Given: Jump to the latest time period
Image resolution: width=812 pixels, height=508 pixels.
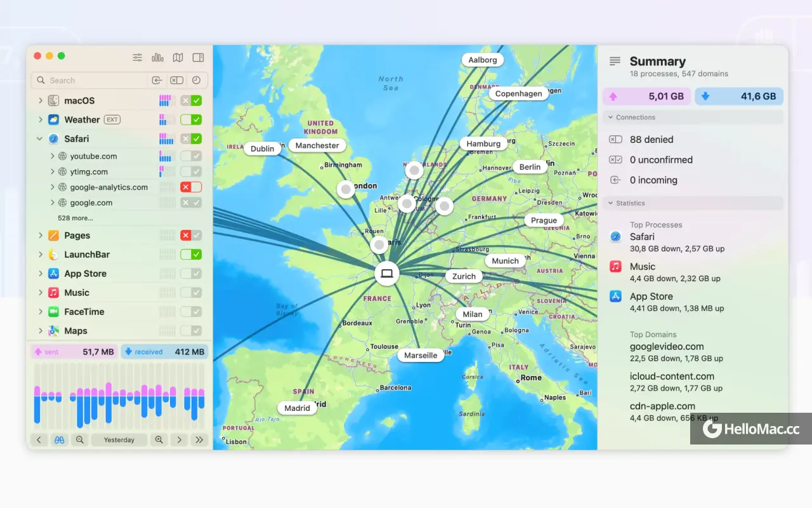Looking at the screenshot, I should point(199,439).
